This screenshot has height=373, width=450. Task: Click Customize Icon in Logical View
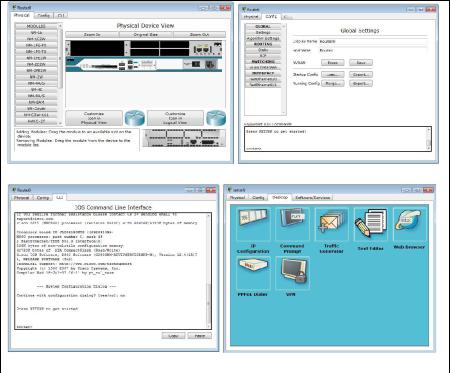(175, 118)
